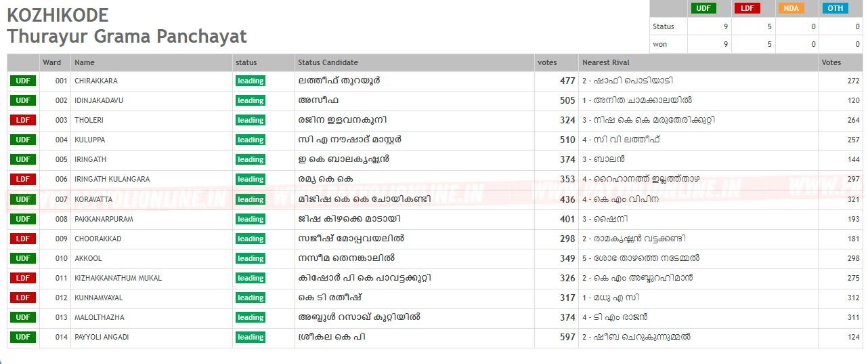
Task: Click the red LDF legend badge in summary
Action: (x=747, y=8)
